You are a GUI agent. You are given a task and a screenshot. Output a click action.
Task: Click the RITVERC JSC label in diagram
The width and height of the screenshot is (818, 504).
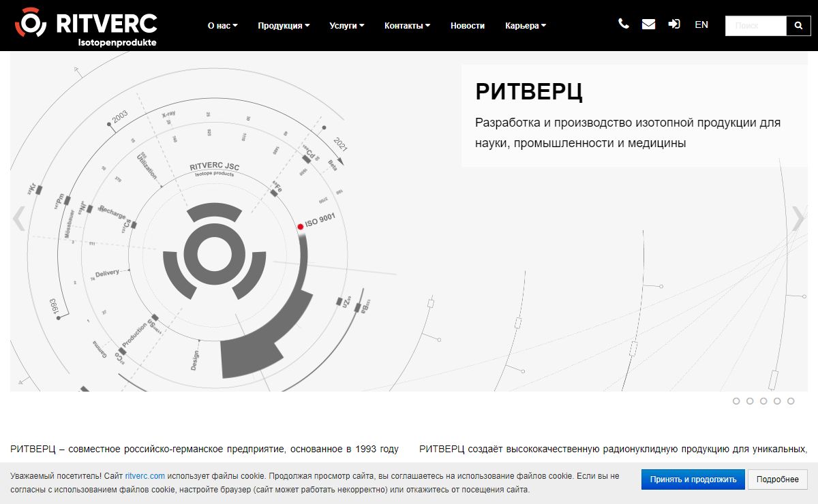(x=215, y=166)
